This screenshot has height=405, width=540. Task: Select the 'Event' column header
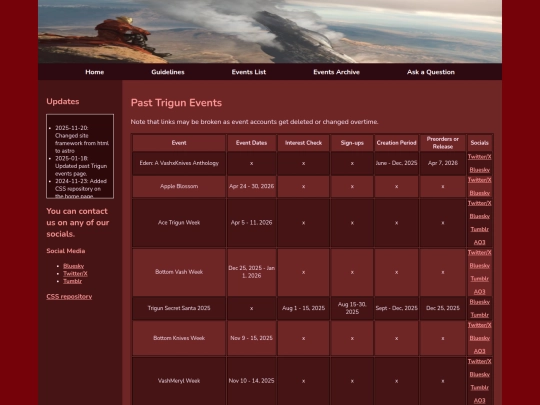pyautogui.click(x=179, y=143)
